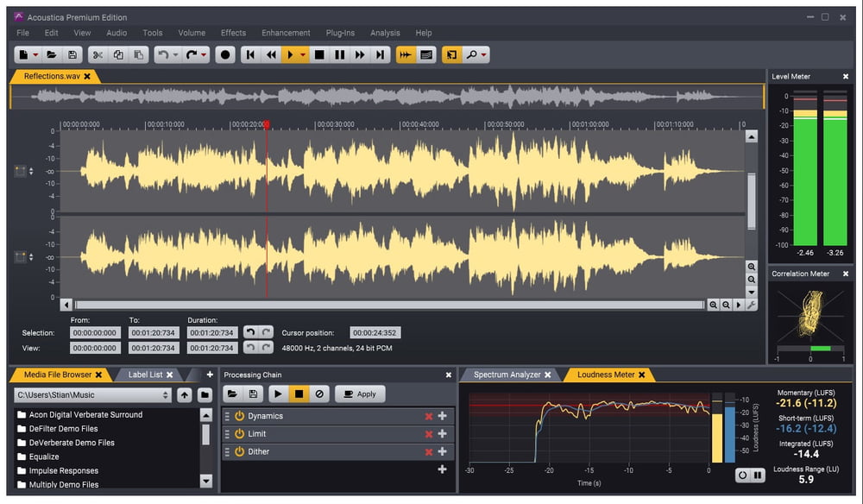Toggle the Dynamics effect power button
Viewport: 863px width, 504px height.
pyautogui.click(x=239, y=416)
